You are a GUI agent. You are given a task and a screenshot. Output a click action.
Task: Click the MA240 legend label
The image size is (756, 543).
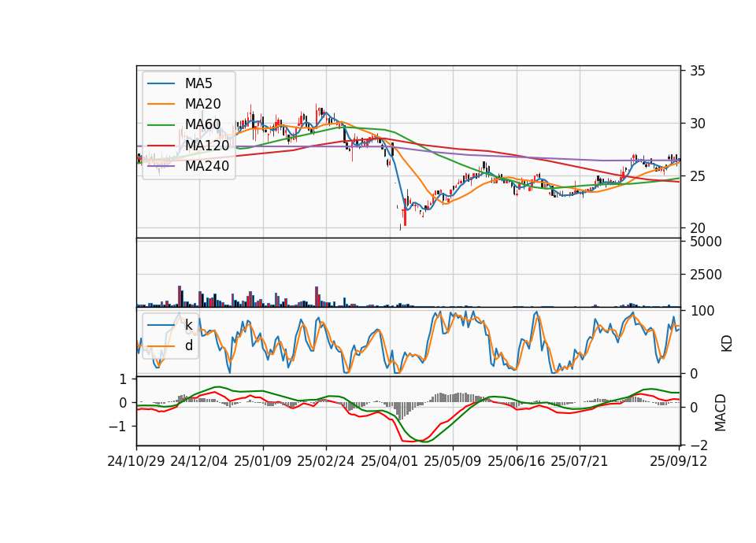click(x=207, y=166)
